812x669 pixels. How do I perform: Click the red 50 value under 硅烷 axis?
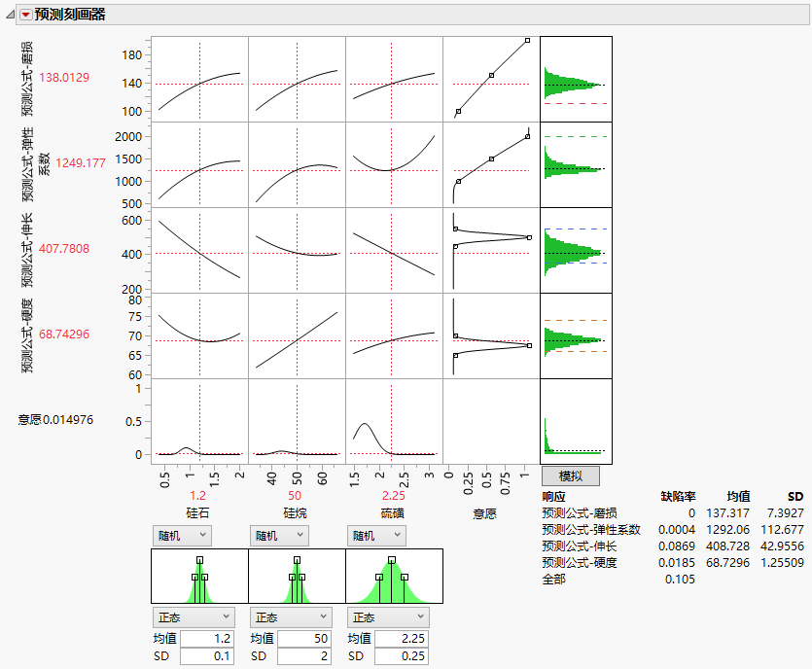click(296, 495)
